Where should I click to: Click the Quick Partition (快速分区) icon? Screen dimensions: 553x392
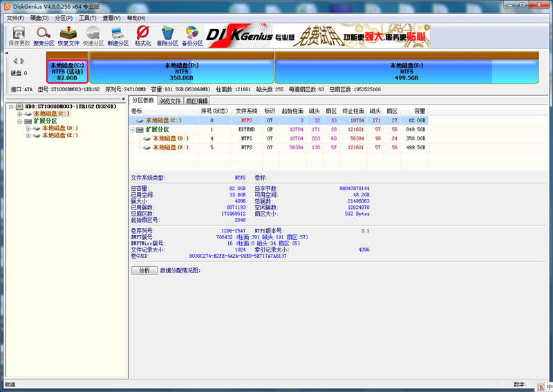point(93,36)
